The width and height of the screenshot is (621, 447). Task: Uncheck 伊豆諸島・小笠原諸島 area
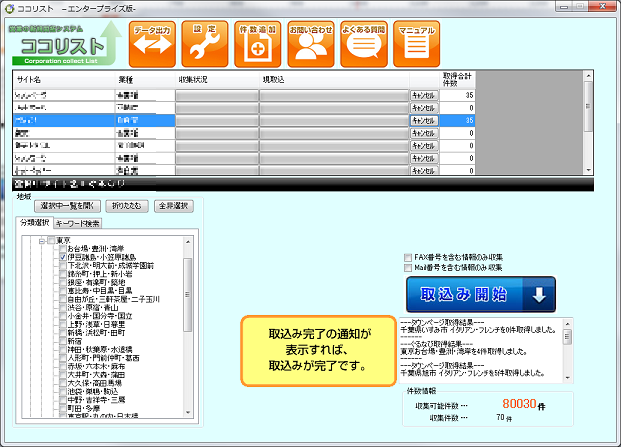[63, 257]
